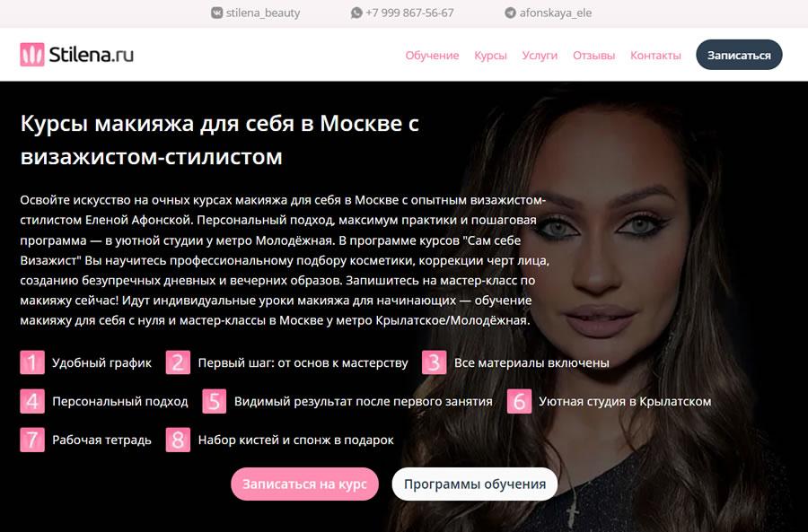Click the Telegram icon next to afonskaya_ele
Screen dimensions: 808x532
pos(510,13)
